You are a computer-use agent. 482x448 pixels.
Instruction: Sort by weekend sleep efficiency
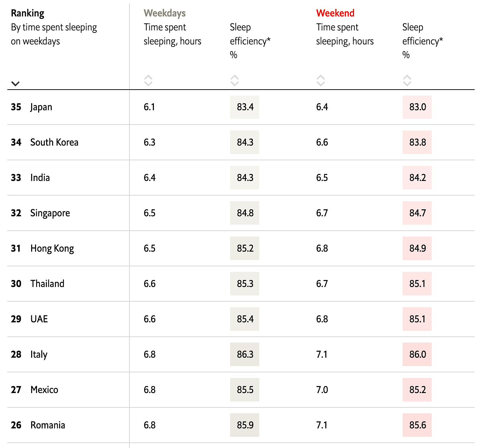coord(407,80)
